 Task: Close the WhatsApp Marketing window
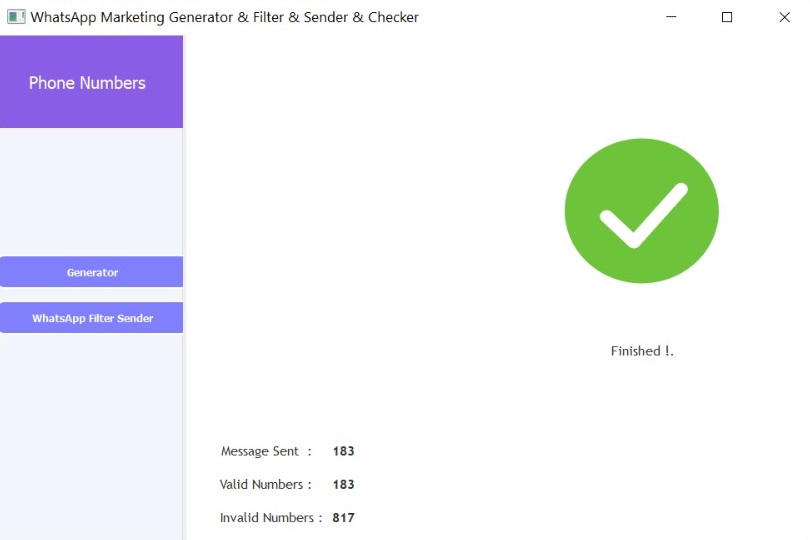(784, 17)
